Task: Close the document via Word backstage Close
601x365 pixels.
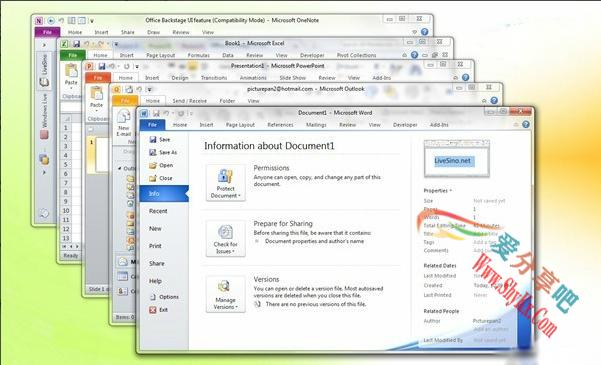Action: pos(161,178)
